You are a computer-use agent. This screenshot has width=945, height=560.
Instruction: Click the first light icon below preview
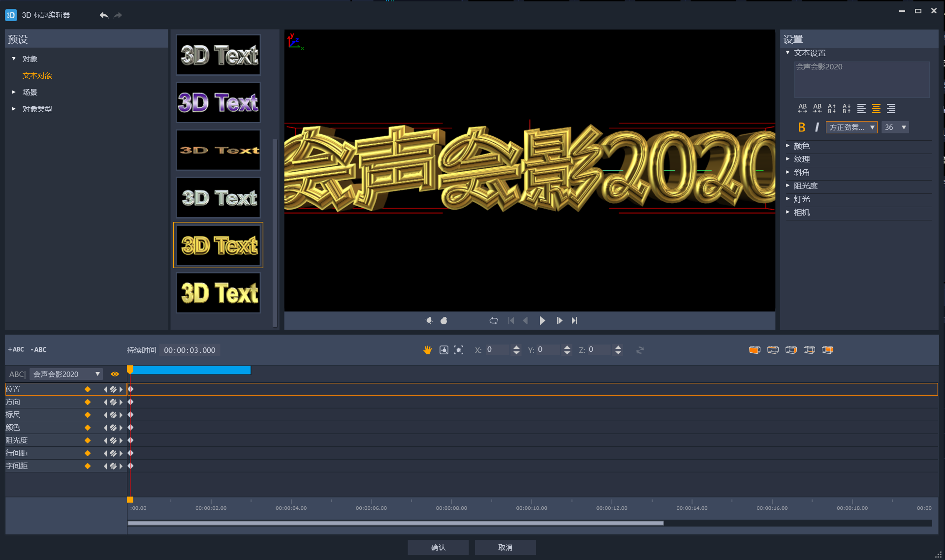point(429,321)
